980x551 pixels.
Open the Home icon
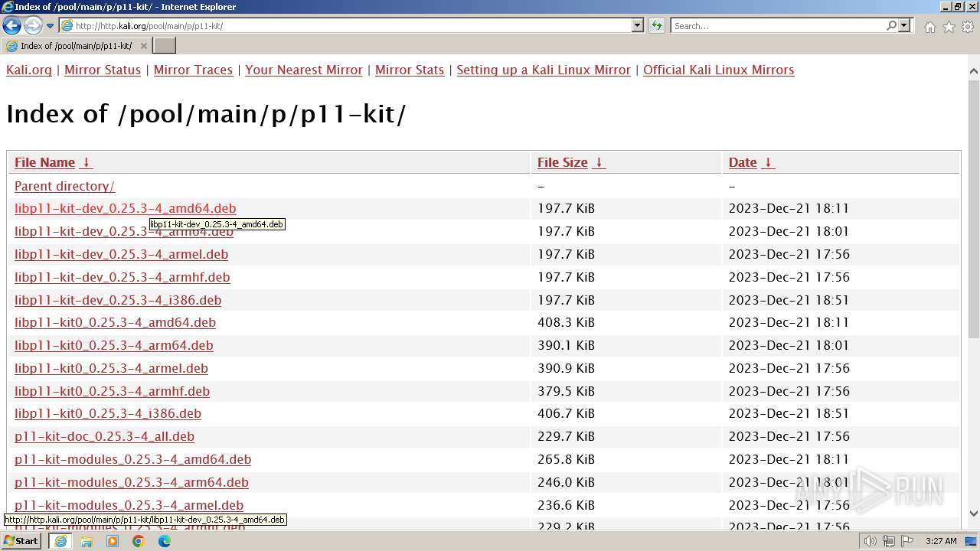[929, 27]
